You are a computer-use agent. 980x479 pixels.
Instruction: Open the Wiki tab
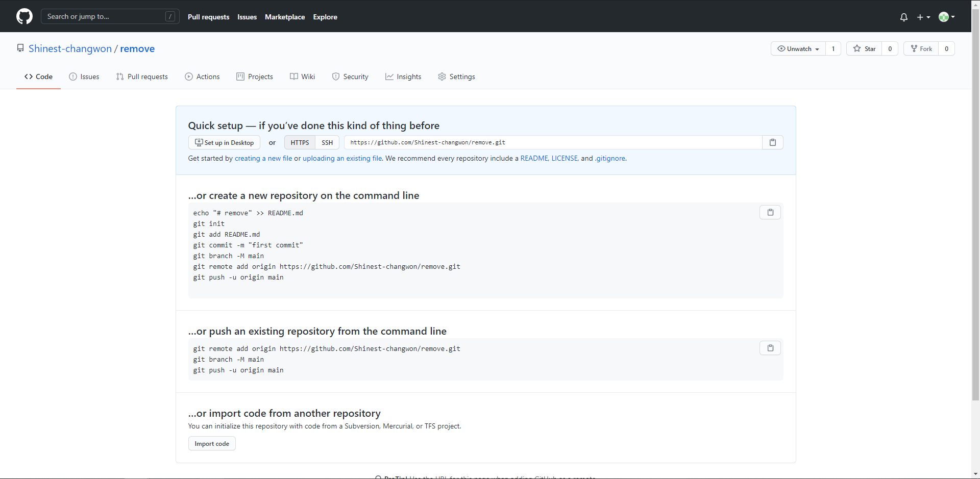pos(303,77)
